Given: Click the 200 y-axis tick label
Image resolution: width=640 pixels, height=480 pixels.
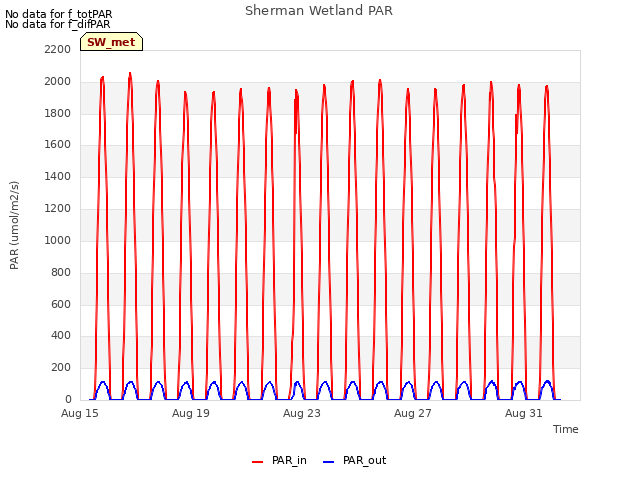Looking at the screenshot, I should pos(61,367).
